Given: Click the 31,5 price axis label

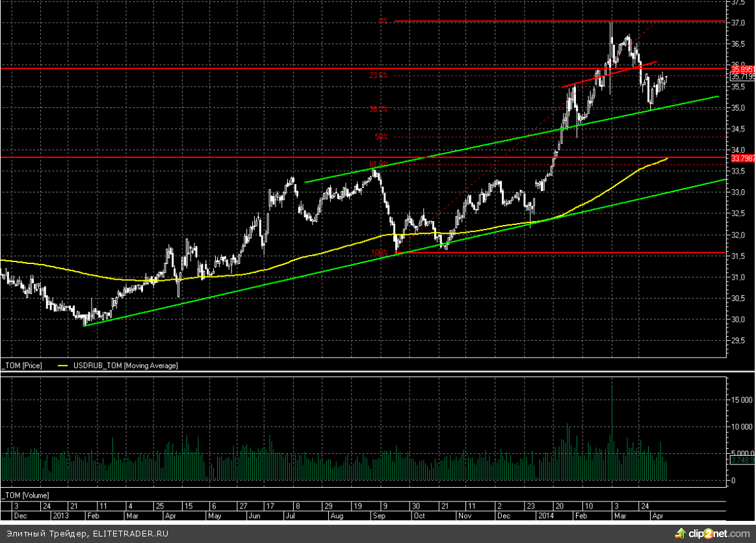Looking at the screenshot, I should [x=738, y=256].
